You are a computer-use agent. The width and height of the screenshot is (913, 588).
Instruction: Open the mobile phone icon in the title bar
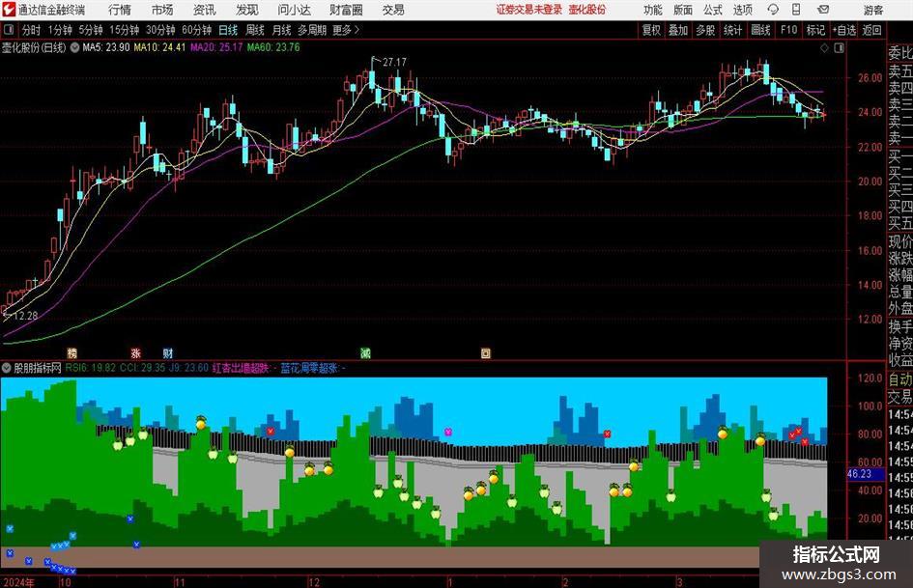[x=796, y=10]
